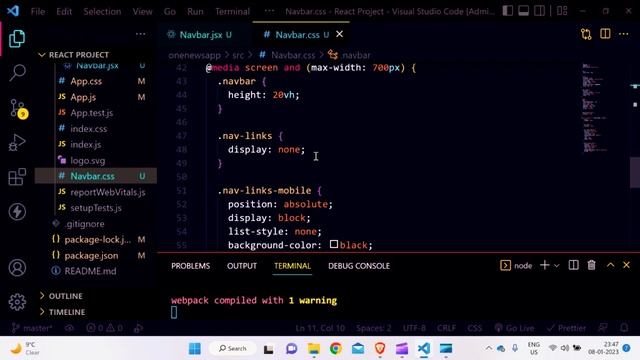Open Explorer Views and More Actions ellipsis
The width and height of the screenshot is (640, 360).
point(140,34)
